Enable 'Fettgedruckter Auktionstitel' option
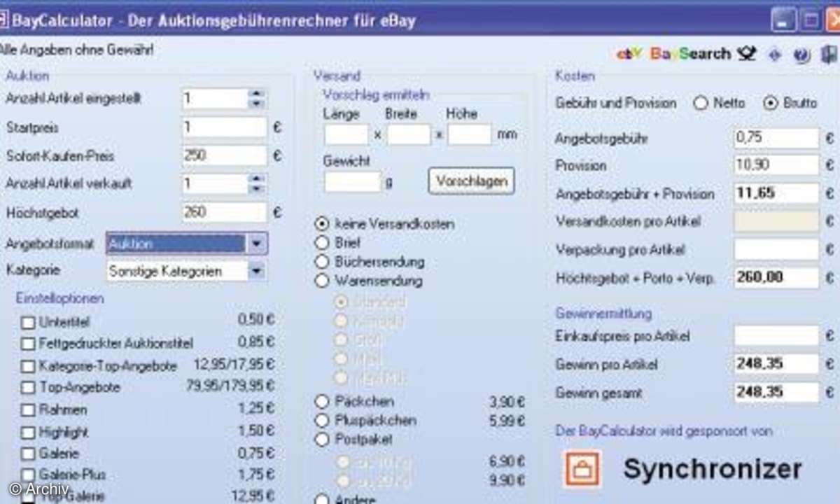 click(27, 344)
